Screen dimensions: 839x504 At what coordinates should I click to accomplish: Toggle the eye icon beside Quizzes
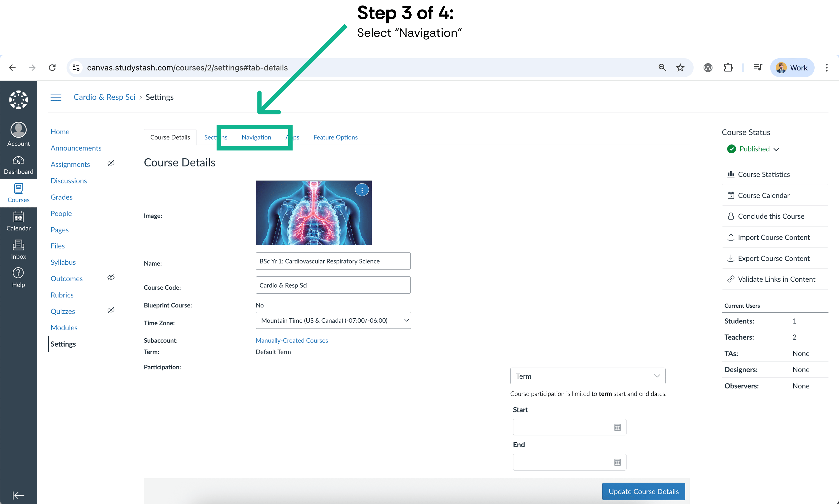(111, 310)
